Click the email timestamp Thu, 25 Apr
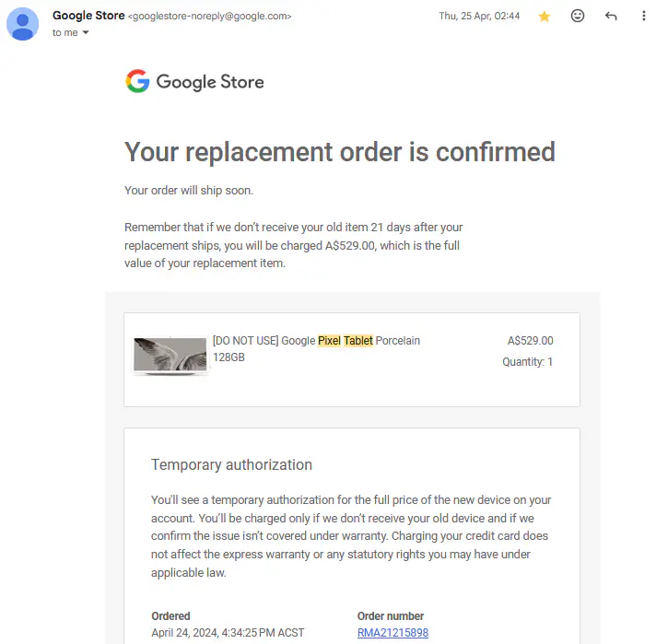656x644 pixels. (x=479, y=17)
